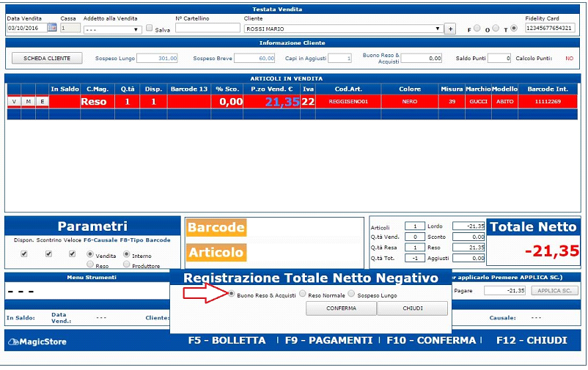Click the Pagare amount field
The image size is (588, 370).
click(504, 291)
